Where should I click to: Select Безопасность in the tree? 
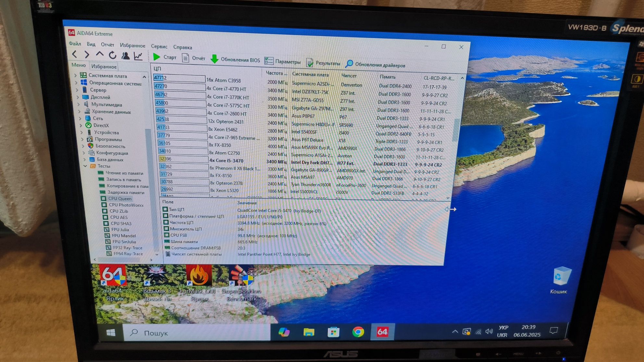point(110,146)
